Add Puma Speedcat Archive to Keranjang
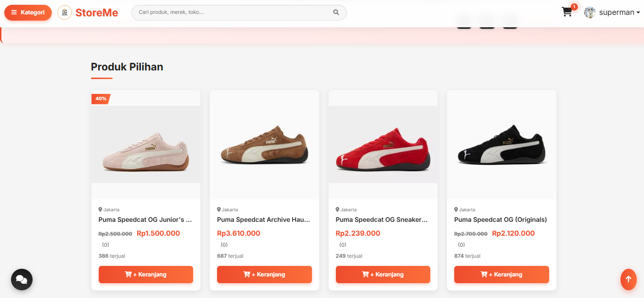 tap(264, 275)
